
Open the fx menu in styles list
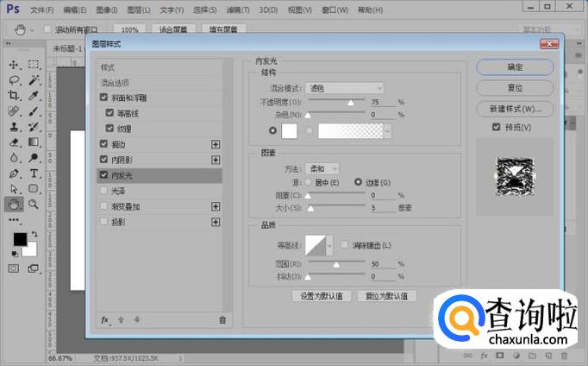pyautogui.click(x=105, y=320)
